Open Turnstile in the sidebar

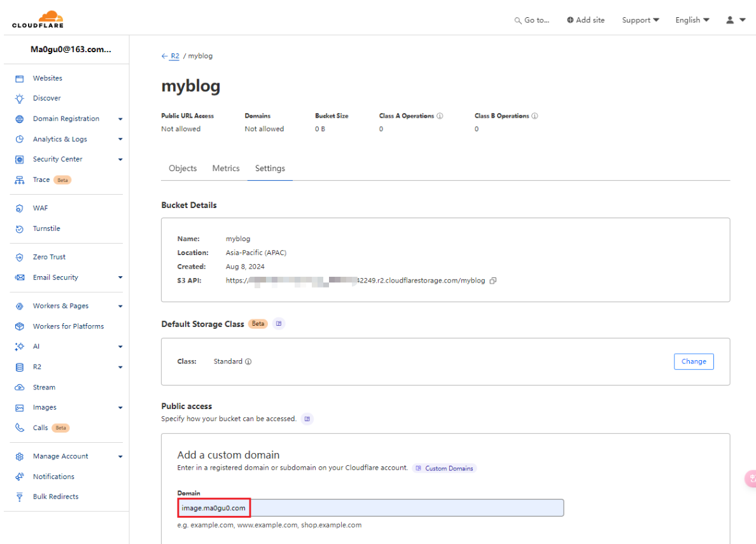coord(46,228)
